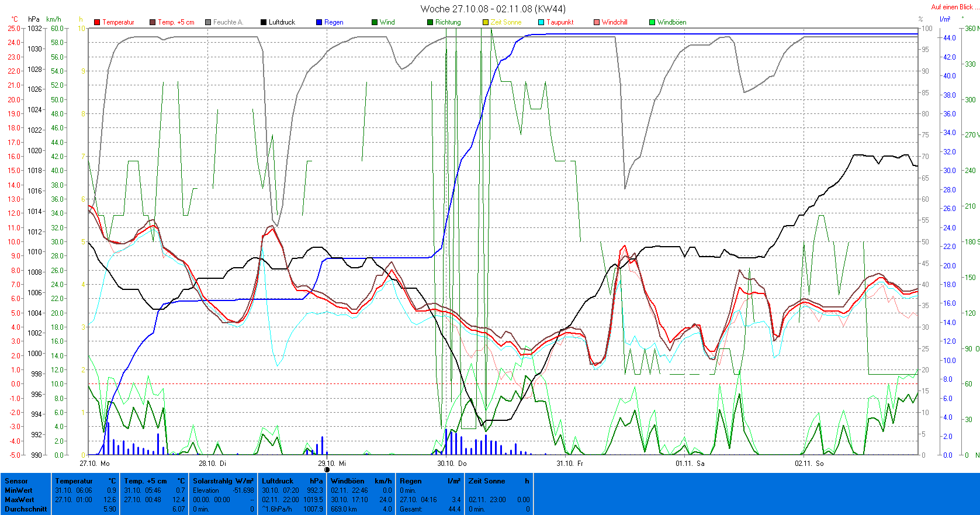Click the dark green Wind legend marker
Viewport: 980px width, 515px height.
[x=375, y=22]
